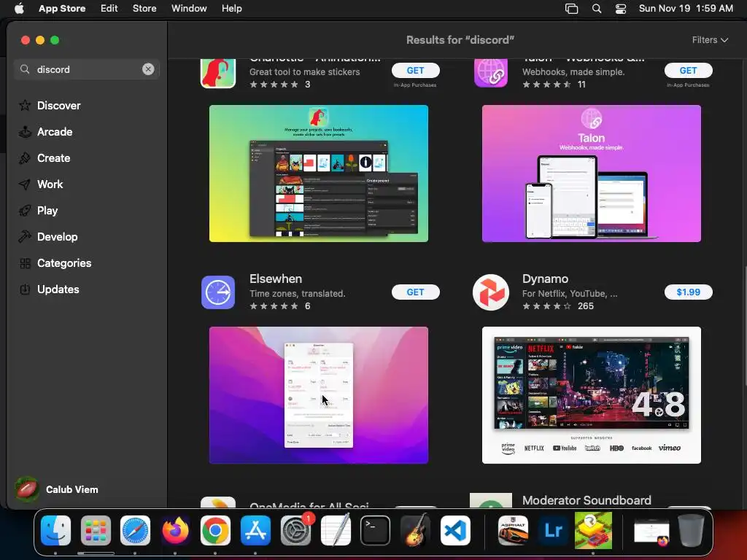Image resolution: width=747 pixels, height=560 pixels.
Task: Click the Stage Manager menu bar icon
Action: point(571,9)
